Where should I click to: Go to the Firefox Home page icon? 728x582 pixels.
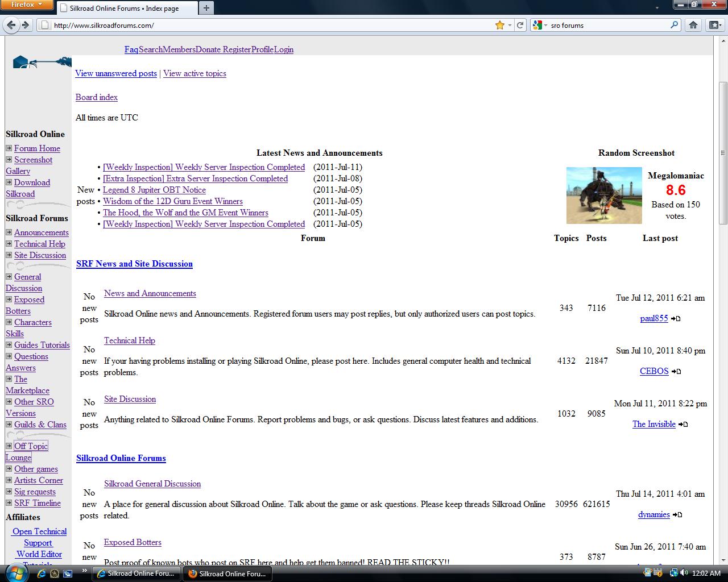(693, 25)
